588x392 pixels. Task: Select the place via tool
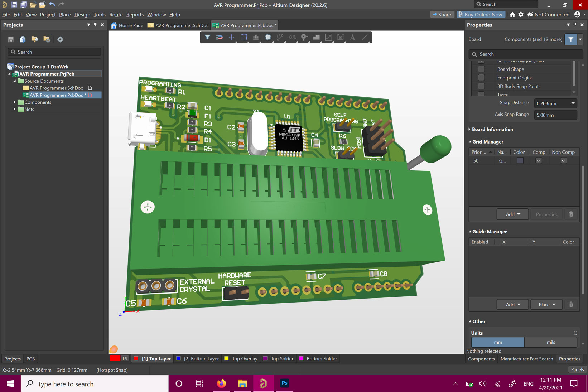[x=304, y=37]
